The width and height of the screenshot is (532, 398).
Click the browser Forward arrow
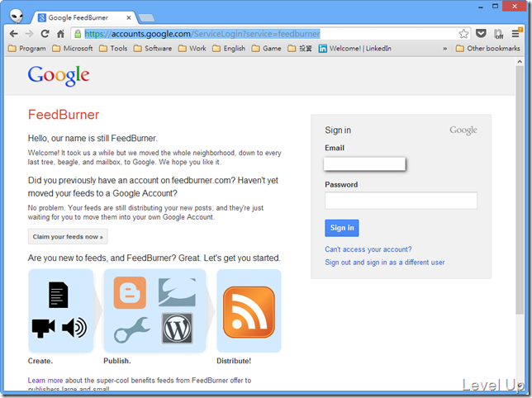pyautogui.click(x=29, y=34)
